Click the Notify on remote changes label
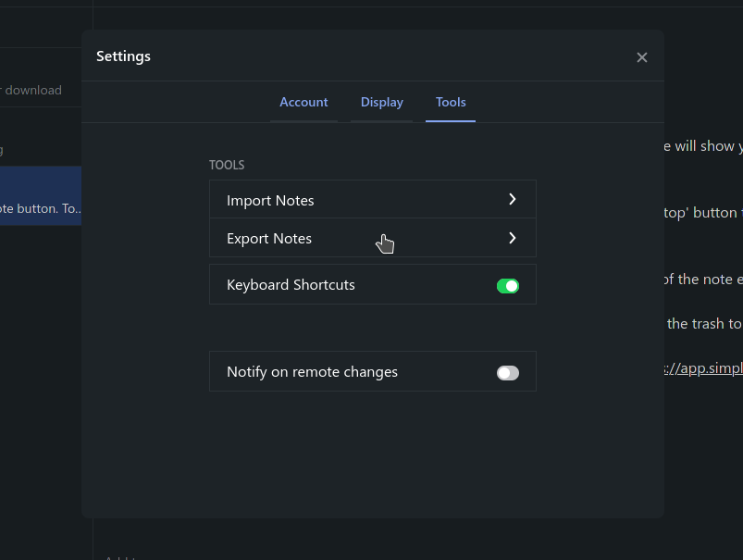743x560 pixels. pos(312,372)
